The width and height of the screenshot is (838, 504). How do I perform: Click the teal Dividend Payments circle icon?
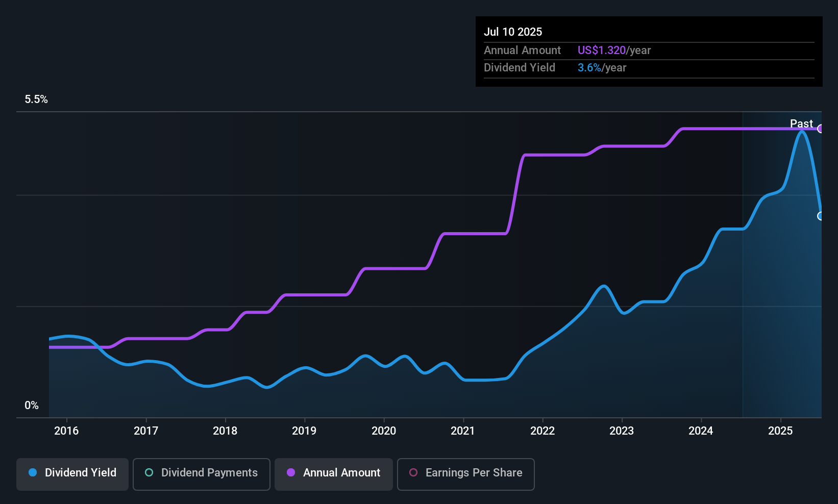149,472
